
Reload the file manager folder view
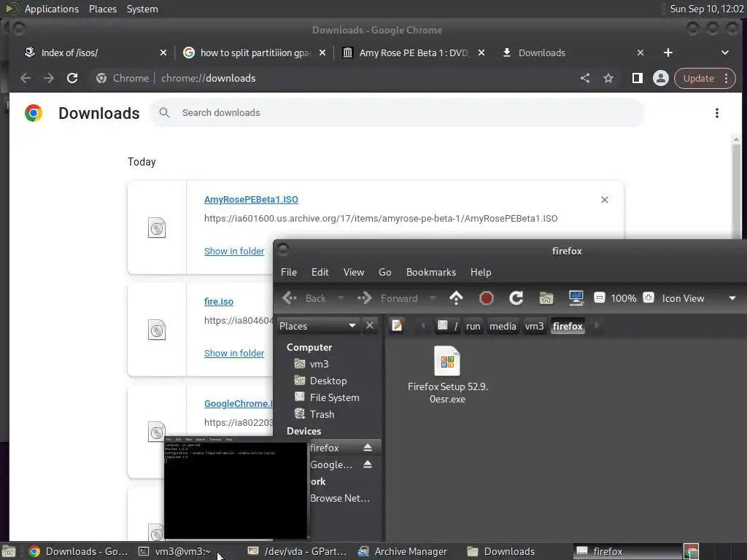click(516, 298)
